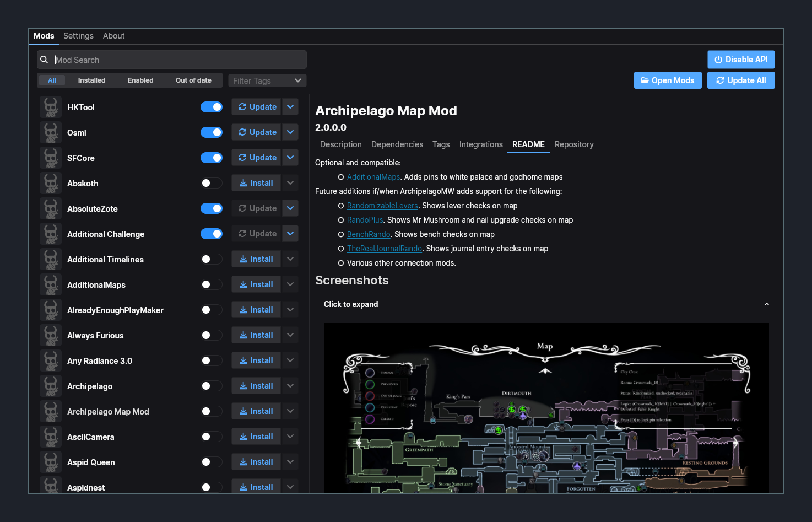Expand Osmi options chevron
Screen dimensions: 812x522
[290, 132]
